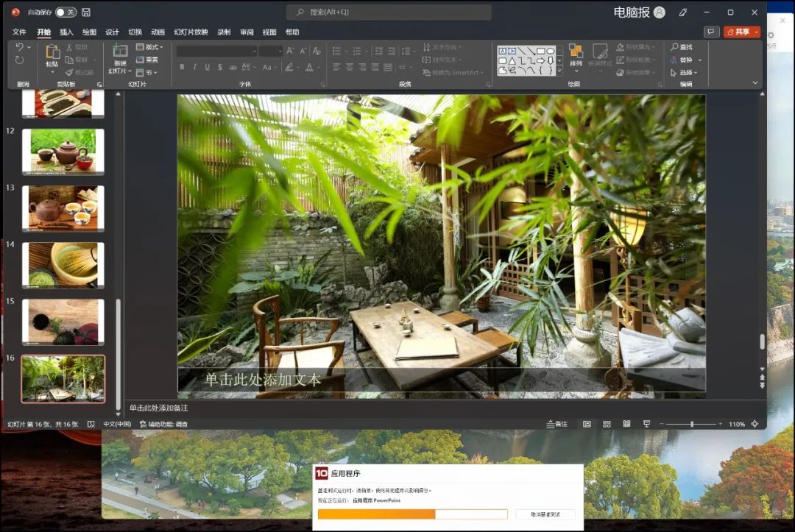Click the Arrange (排列) icon
This screenshot has height=532, width=795.
pos(576,51)
